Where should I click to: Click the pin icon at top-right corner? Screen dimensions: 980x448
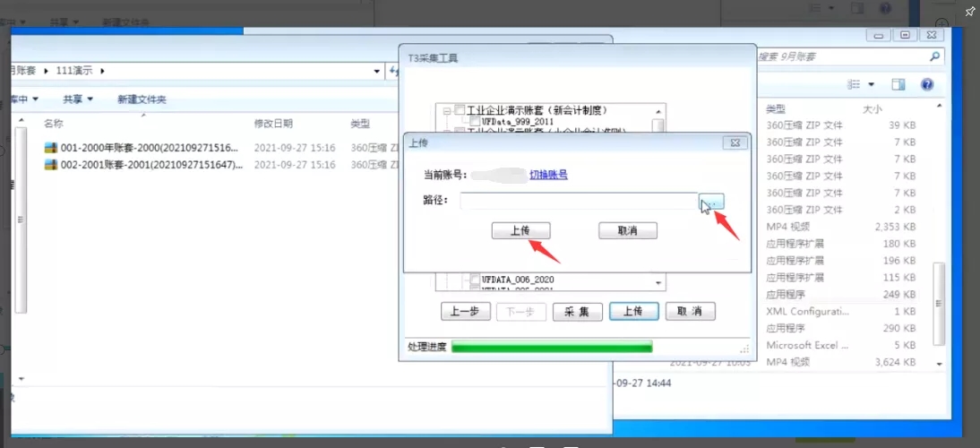pos(969,12)
